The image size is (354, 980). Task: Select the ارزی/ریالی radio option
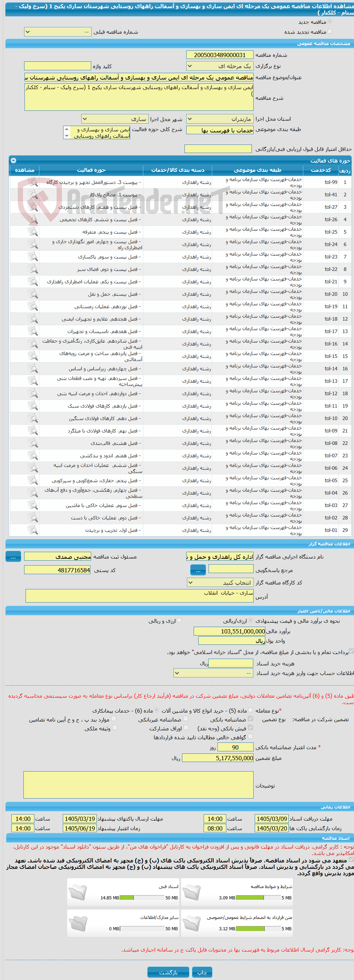(x=250, y=621)
